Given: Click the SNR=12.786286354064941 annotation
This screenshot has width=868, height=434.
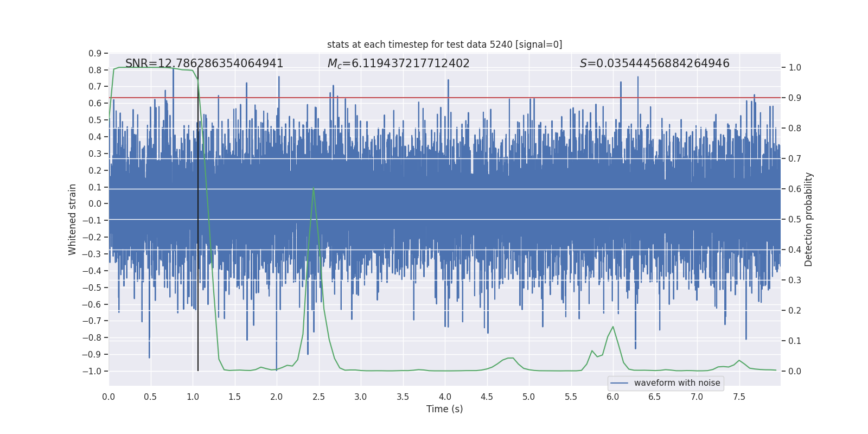Looking at the screenshot, I should [205, 63].
